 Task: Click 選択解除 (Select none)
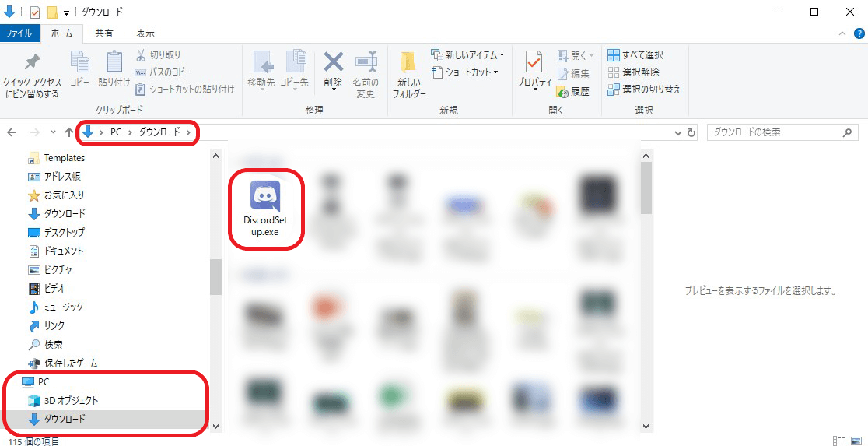click(634, 72)
